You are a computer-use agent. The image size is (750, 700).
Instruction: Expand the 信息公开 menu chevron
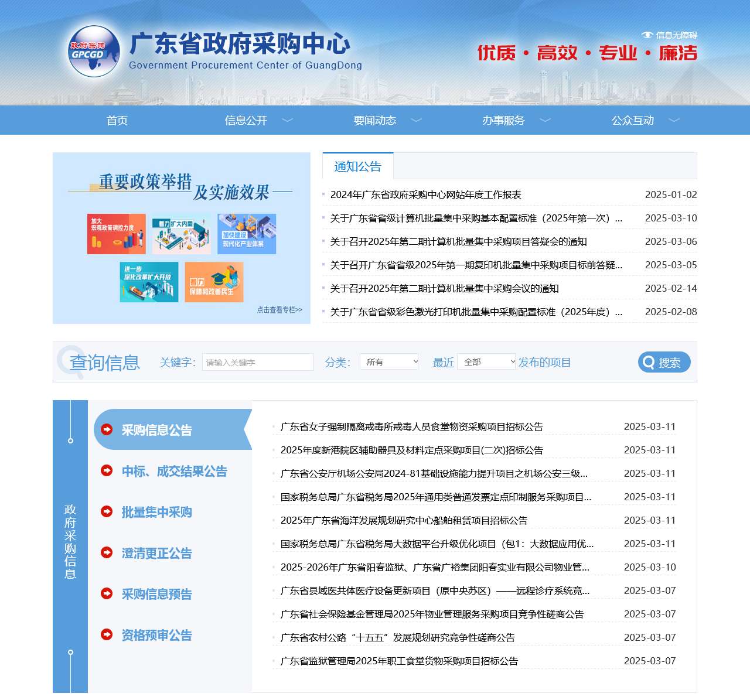[287, 120]
